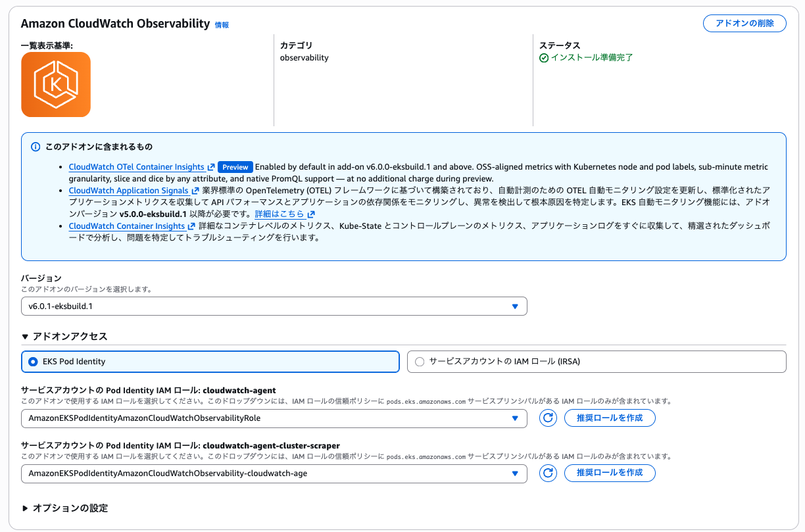Viewport: 805px width, 532px height.
Task: Click the このアドオンに含まれるもの heading
Action: click(x=99, y=147)
